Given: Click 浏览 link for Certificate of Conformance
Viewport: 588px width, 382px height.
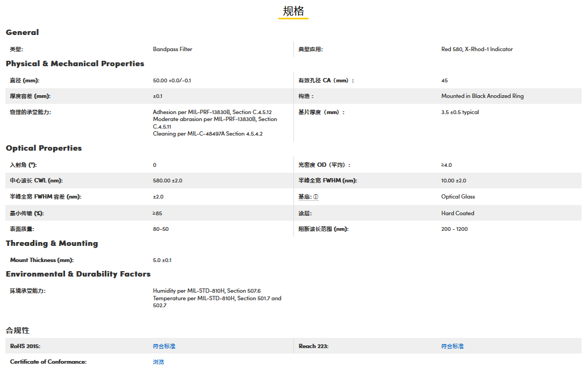Looking at the screenshot, I should click(158, 362).
